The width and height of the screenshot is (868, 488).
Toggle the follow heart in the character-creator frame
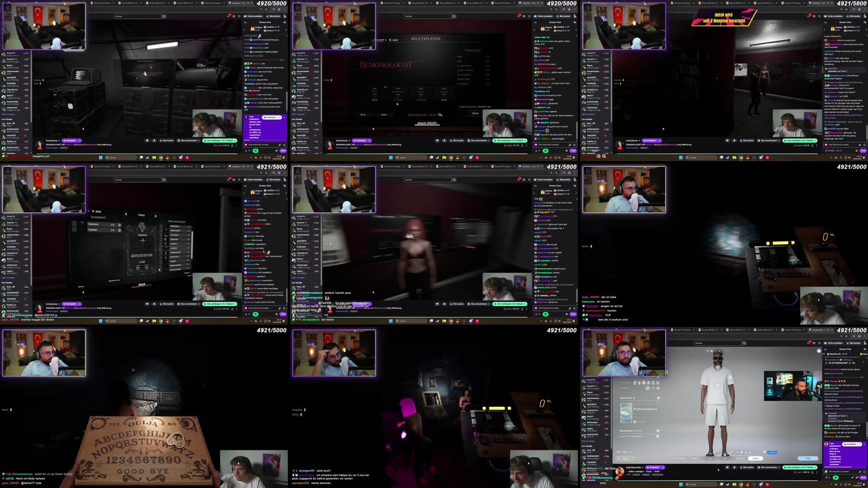pyautogui.click(x=727, y=468)
